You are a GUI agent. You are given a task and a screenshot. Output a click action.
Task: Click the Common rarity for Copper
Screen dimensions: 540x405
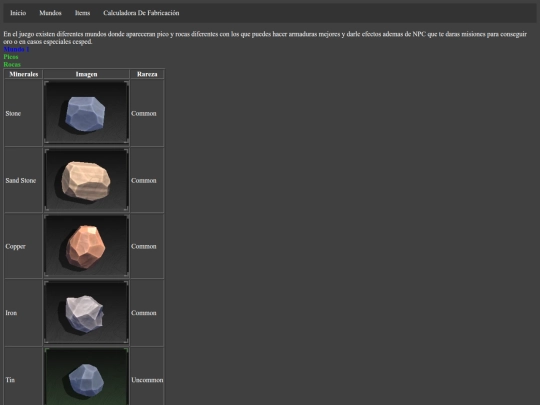pos(147,246)
